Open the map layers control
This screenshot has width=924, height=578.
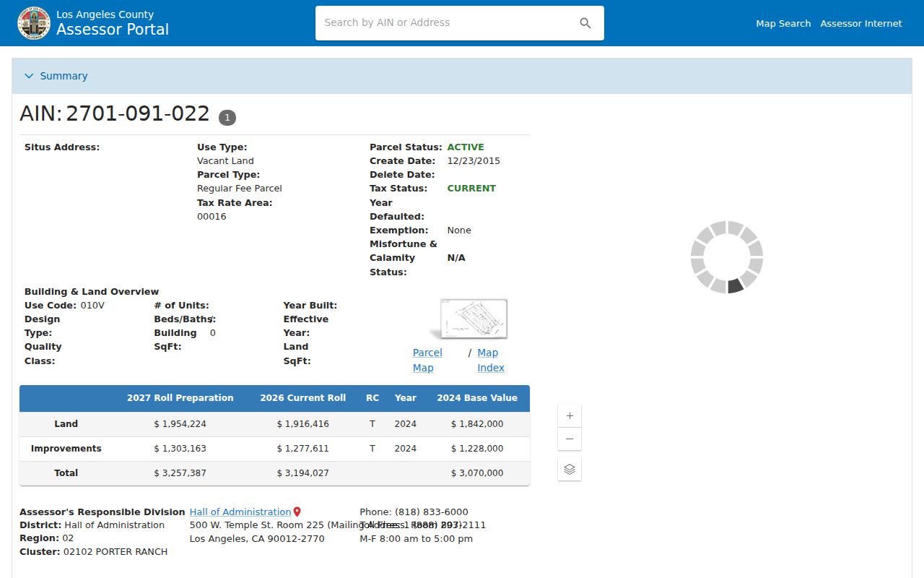coord(570,469)
